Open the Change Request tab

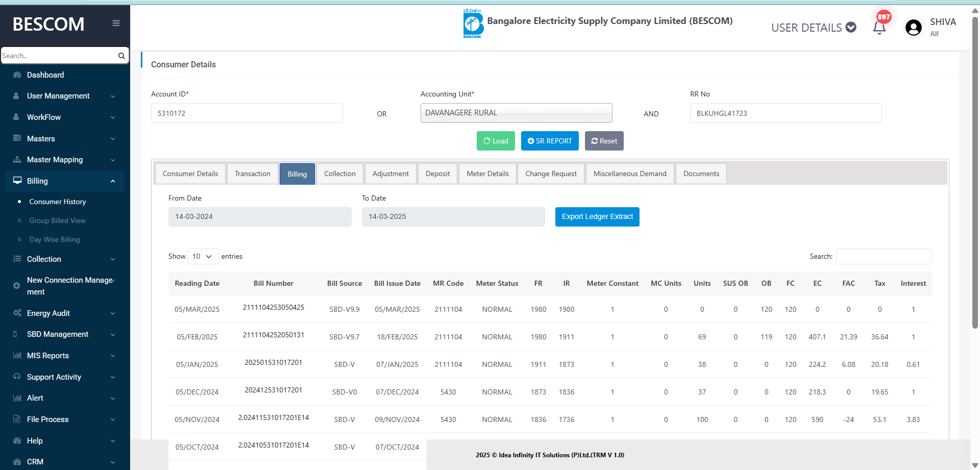[x=551, y=174]
